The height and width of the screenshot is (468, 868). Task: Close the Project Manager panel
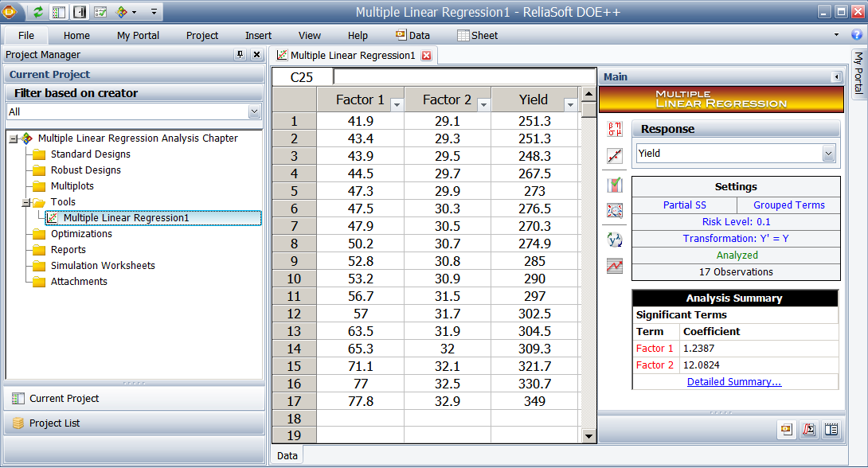coord(256,54)
